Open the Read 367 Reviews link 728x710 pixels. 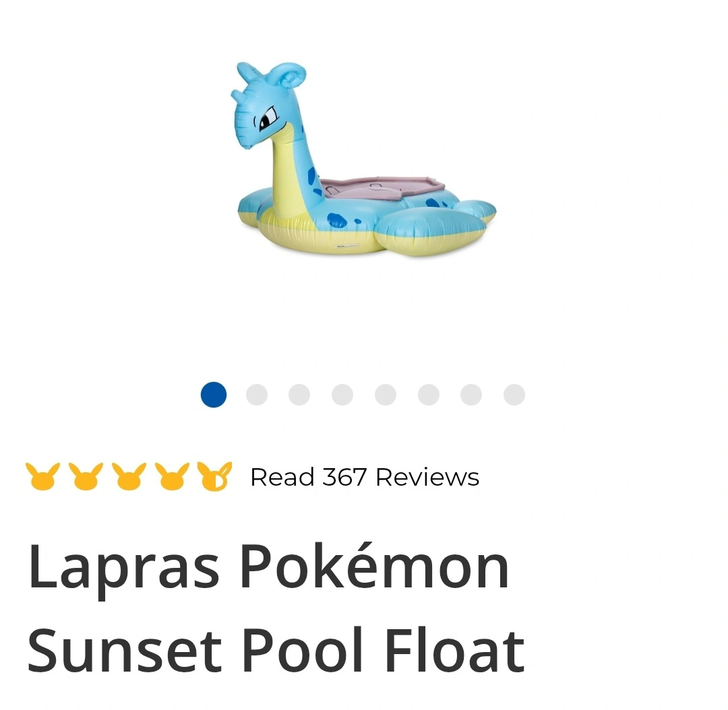tap(364, 477)
